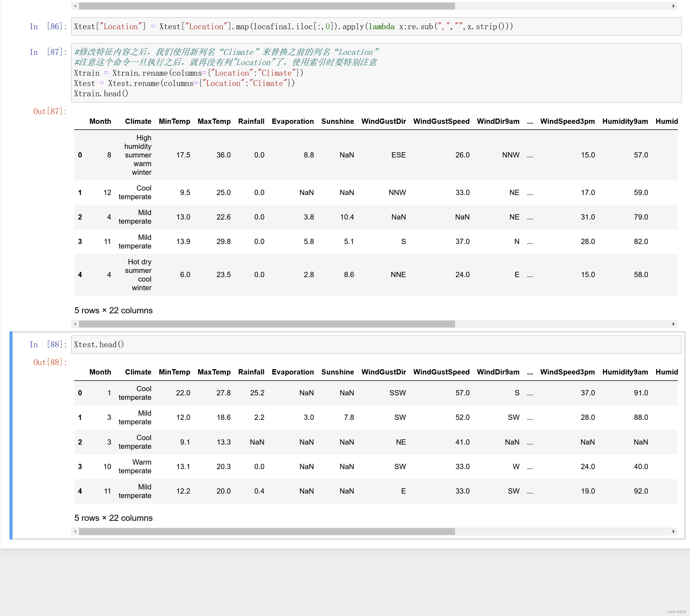Click the scrollbar thumb below Out[88] table
Viewport: 690px width, 616px height.
click(x=267, y=531)
